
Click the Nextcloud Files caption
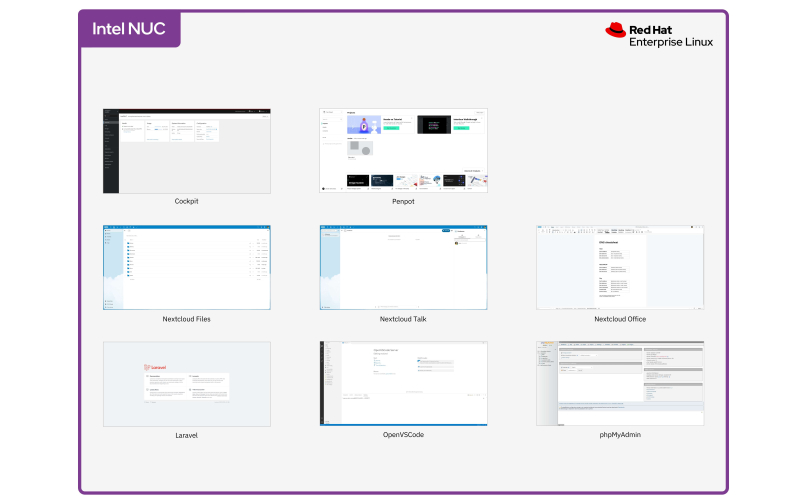coord(186,319)
